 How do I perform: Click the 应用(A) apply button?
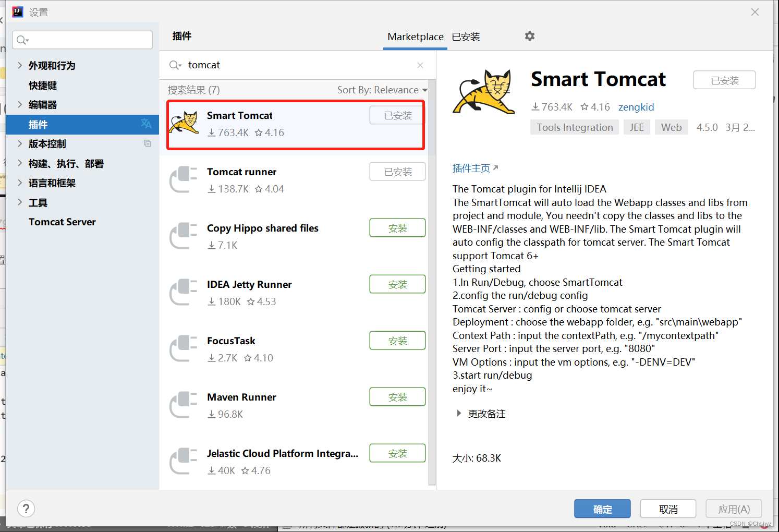(734, 509)
